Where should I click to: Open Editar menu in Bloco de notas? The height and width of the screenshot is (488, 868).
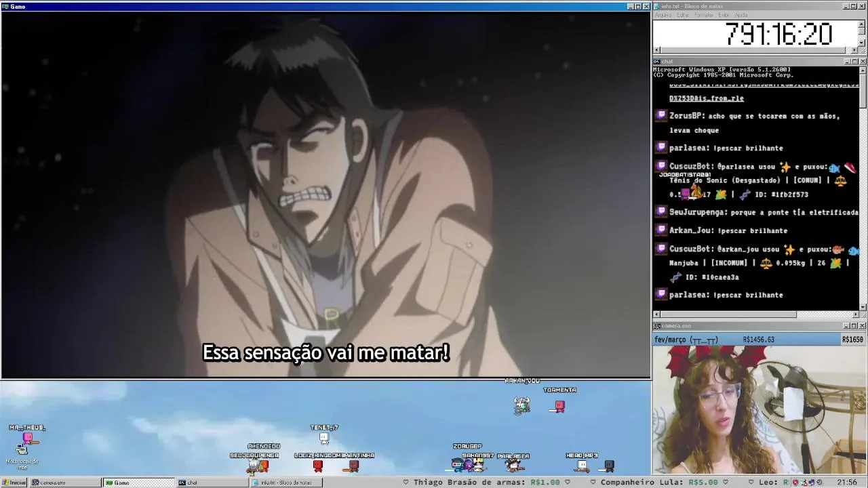(x=682, y=15)
